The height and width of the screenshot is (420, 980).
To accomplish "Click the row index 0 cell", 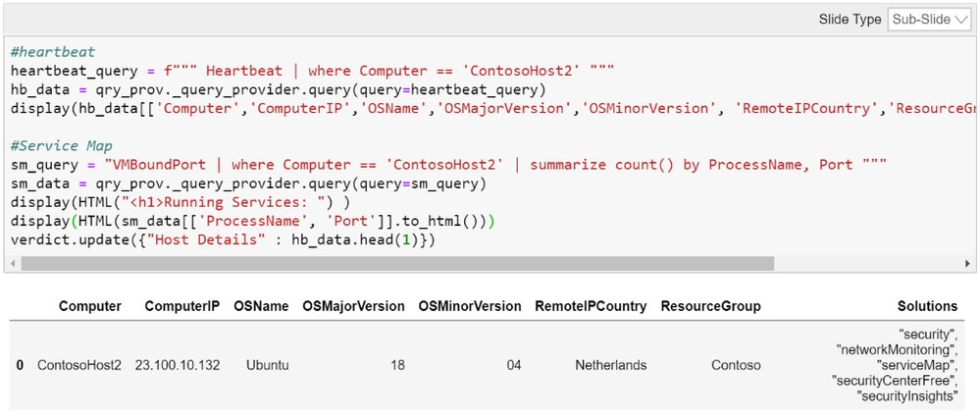I will point(20,365).
